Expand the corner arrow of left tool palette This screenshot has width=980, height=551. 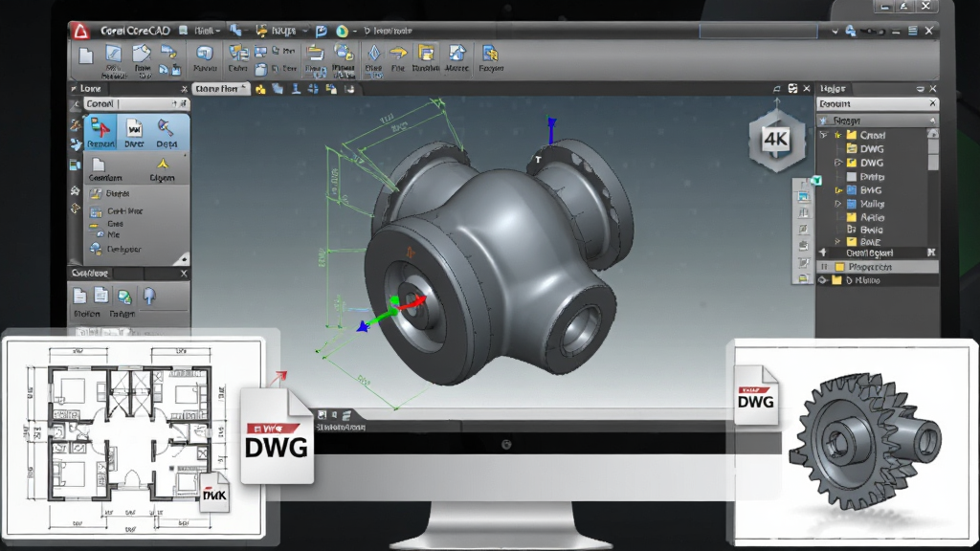[183, 258]
